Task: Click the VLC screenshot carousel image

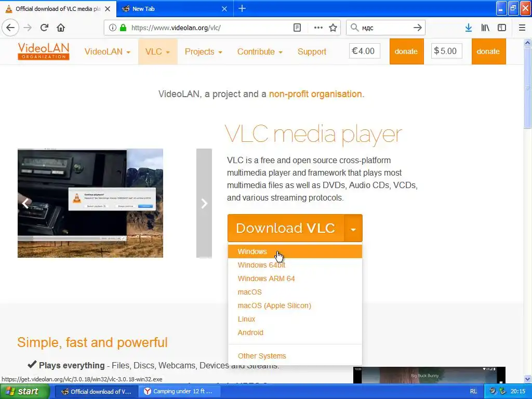Action: click(x=90, y=203)
